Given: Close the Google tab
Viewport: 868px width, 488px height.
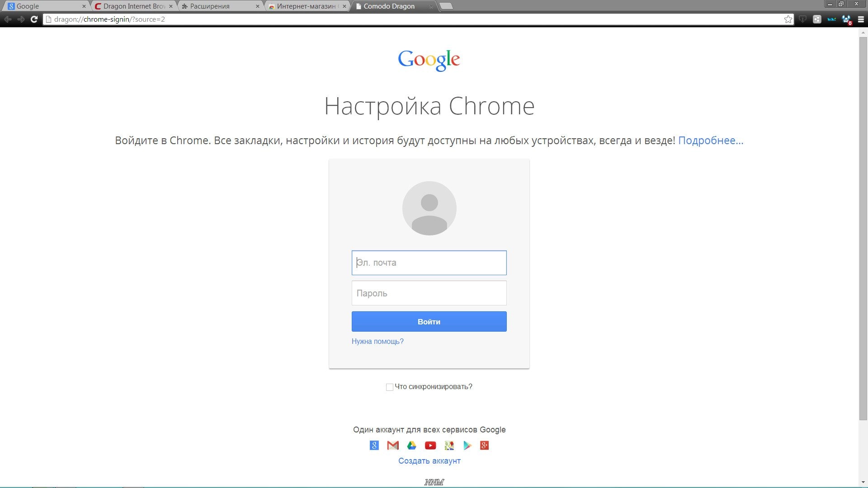Looking at the screenshot, I should coord(84,6).
